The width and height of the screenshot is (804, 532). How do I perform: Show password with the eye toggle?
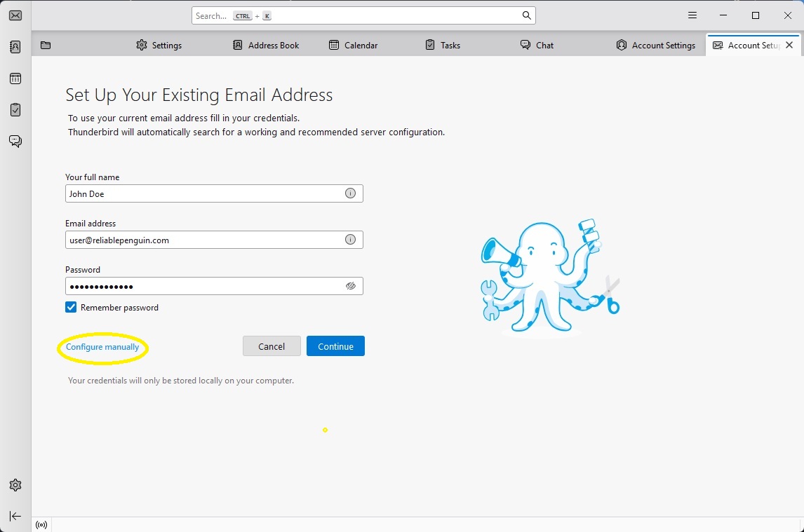tap(350, 286)
